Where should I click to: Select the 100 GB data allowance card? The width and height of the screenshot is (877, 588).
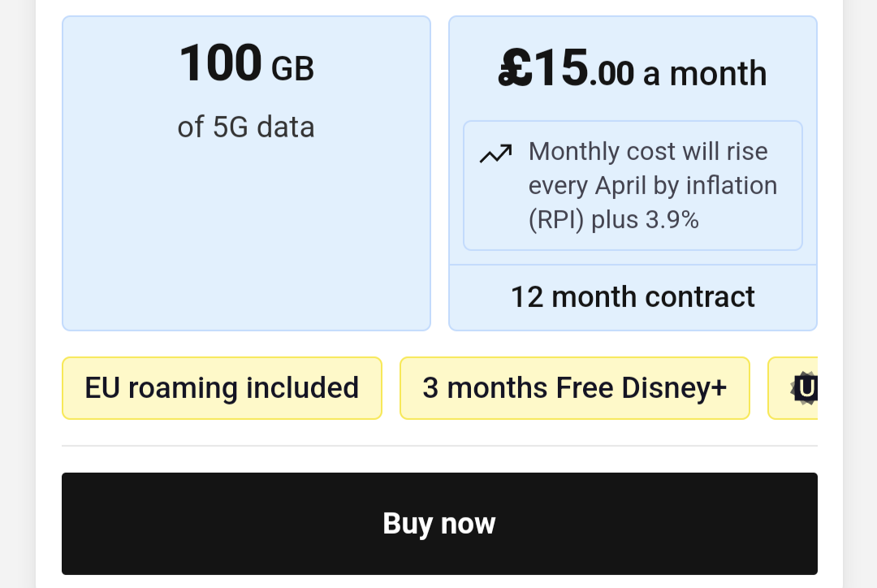[246, 172]
